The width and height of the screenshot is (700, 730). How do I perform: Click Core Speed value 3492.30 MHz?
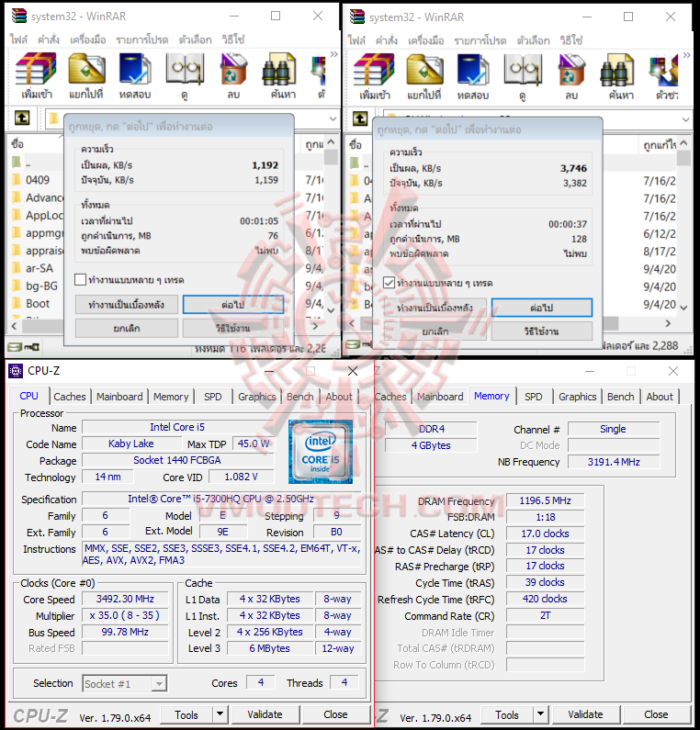pyautogui.click(x=125, y=599)
